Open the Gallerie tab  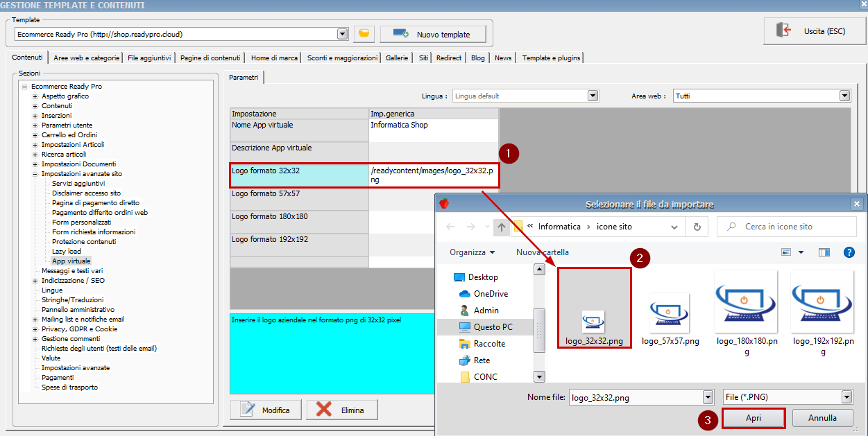[397, 58]
